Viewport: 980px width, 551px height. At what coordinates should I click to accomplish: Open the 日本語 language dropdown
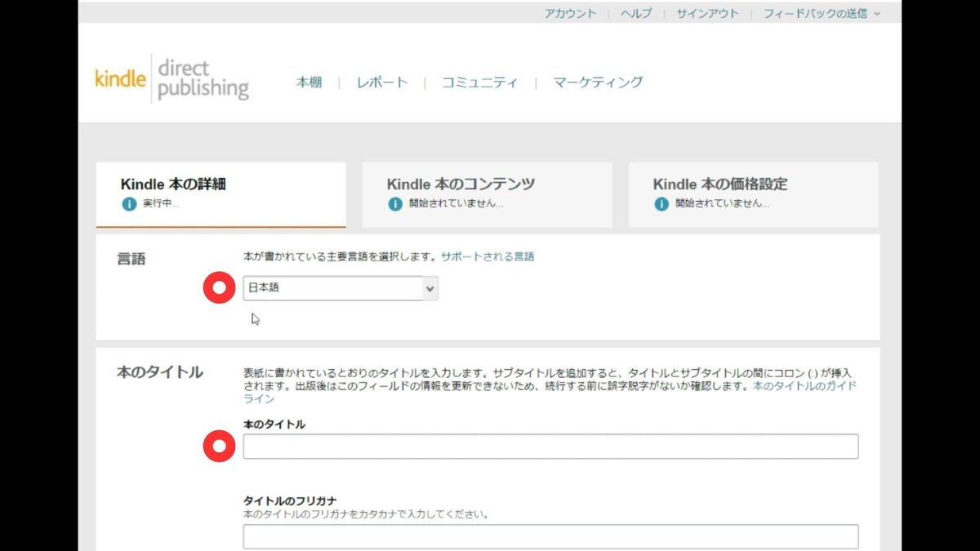341,287
